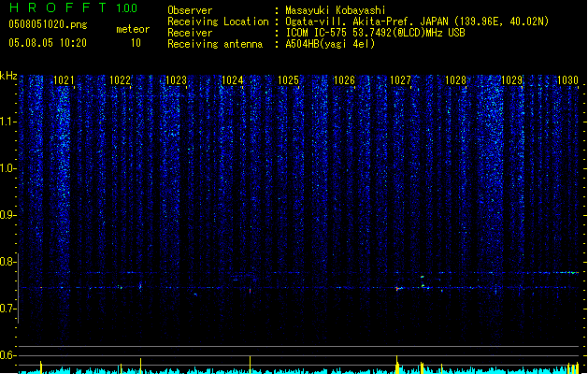Image resolution: width=588 pixels, height=374 pixels.
Task: Click time marker 1025
Action: [x=288, y=80]
